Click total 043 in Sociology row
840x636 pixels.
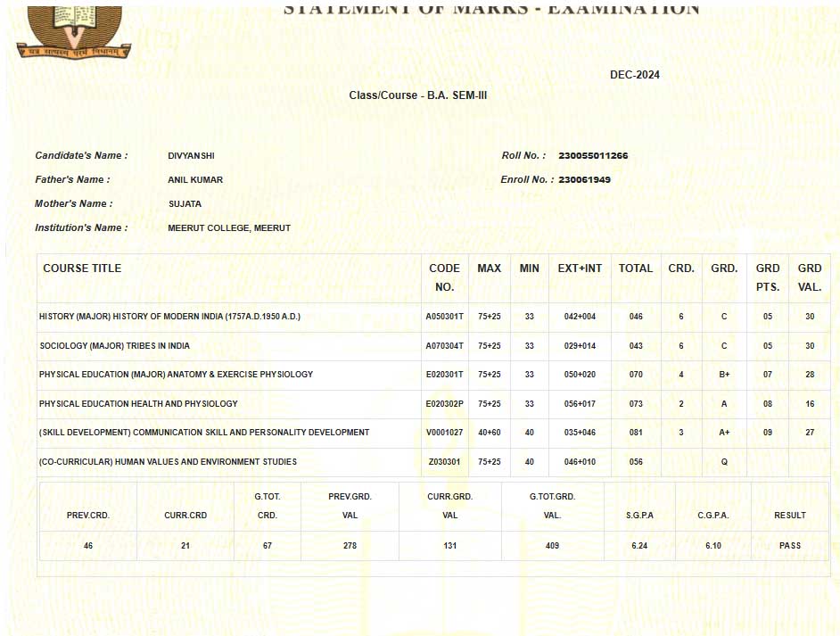click(x=636, y=346)
